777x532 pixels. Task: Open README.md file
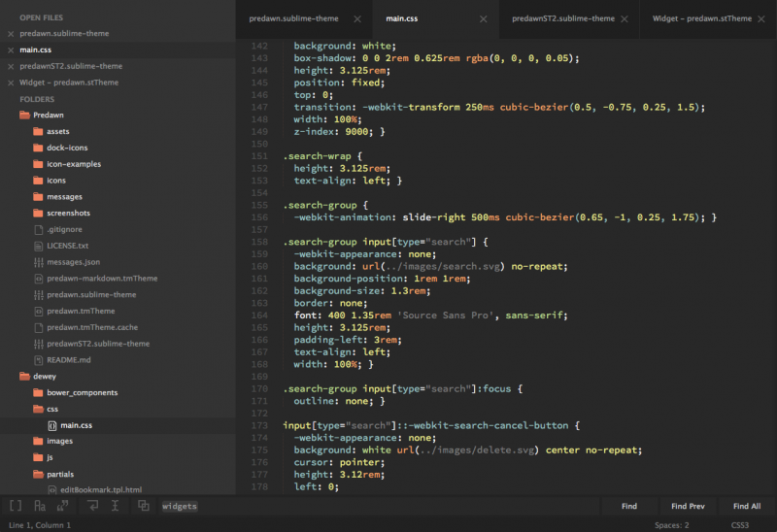coord(69,360)
